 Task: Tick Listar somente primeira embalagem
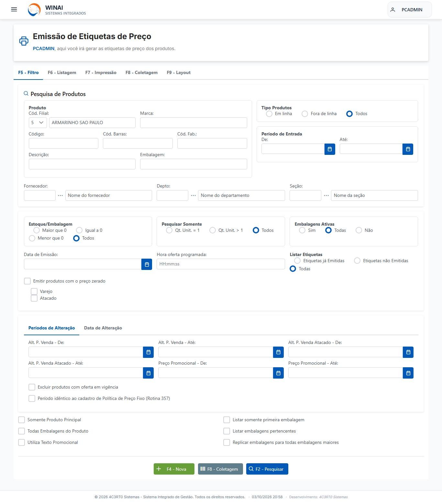point(227,420)
